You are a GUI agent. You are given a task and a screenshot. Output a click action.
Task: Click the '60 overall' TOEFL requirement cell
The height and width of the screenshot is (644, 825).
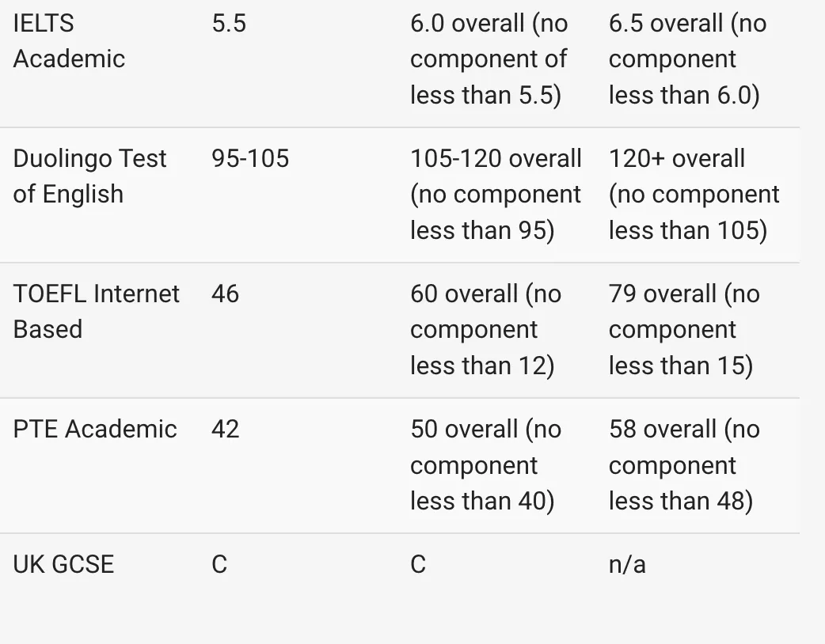(x=485, y=329)
